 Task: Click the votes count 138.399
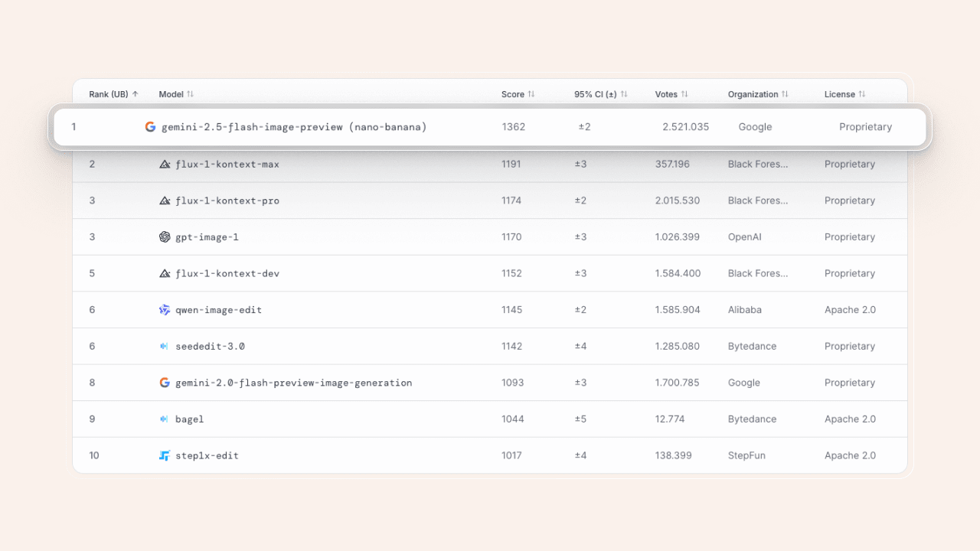coord(674,455)
